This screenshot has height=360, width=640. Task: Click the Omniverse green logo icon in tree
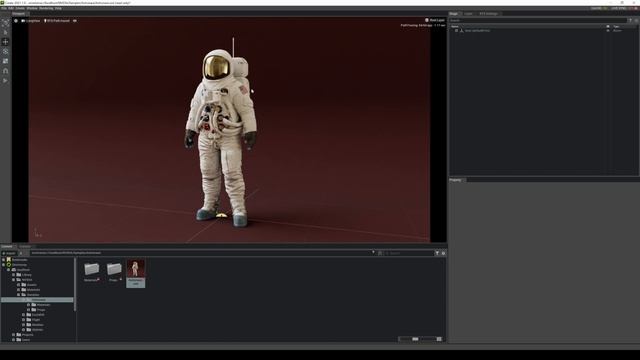(9, 264)
